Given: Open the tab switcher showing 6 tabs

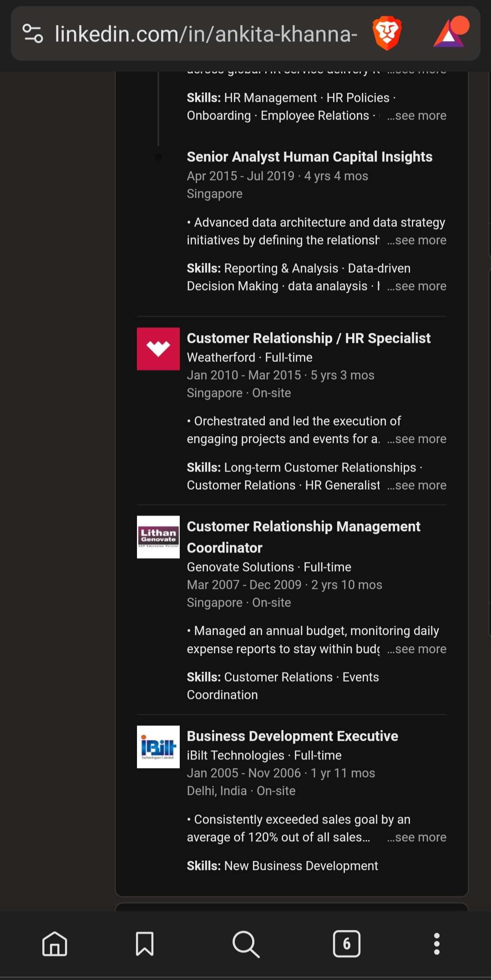Looking at the screenshot, I should click(x=346, y=944).
